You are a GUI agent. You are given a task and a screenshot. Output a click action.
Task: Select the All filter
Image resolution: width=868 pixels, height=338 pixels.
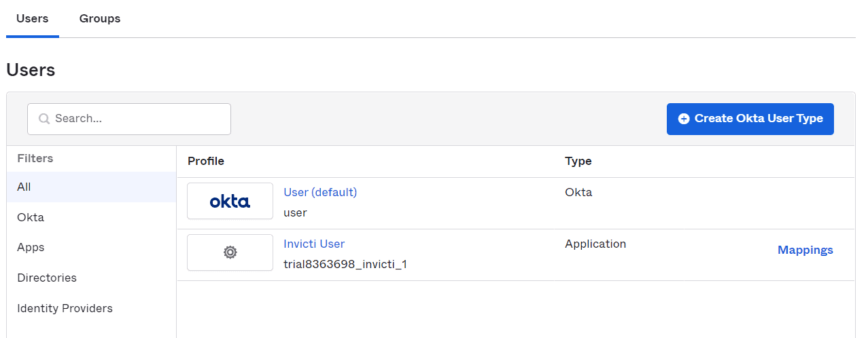pyautogui.click(x=24, y=187)
